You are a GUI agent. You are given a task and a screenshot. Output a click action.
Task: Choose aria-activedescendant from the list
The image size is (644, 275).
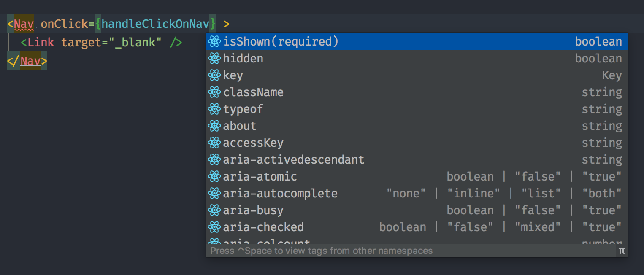coord(417,159)
